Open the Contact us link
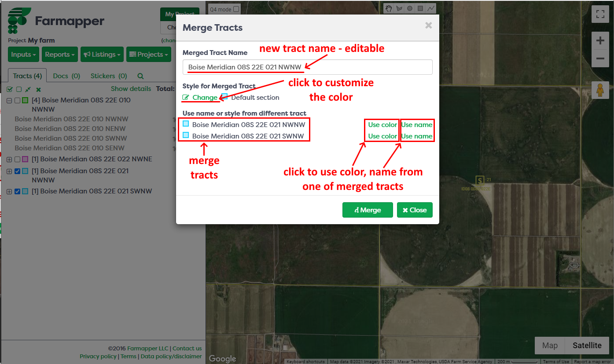614x364 pixels. point(187,348)
